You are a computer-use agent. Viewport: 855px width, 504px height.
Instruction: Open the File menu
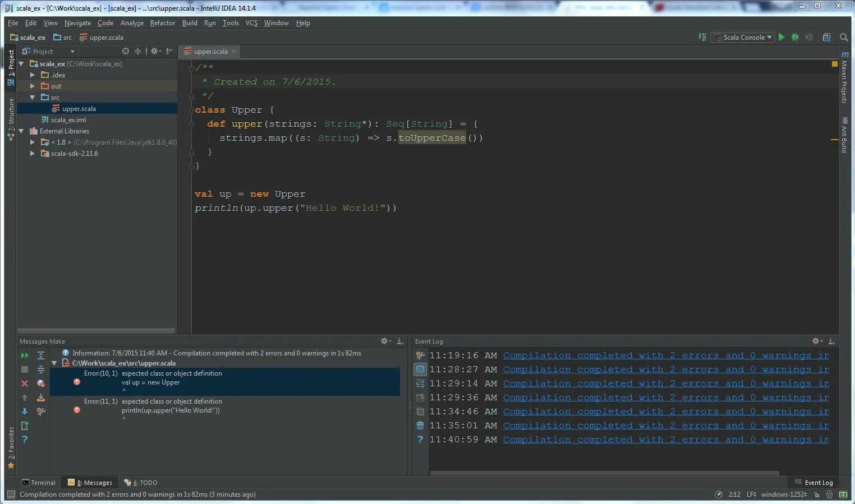[13, 23]
